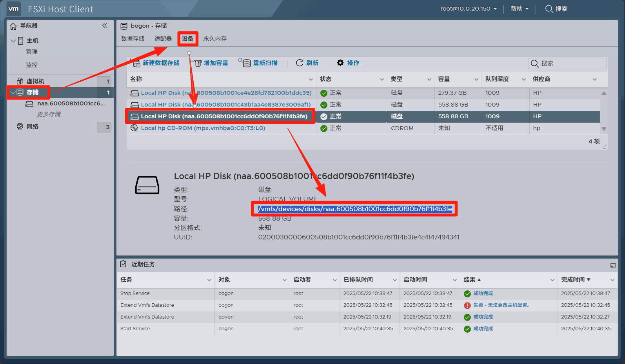Screen dimensions: 625x364
Task: Click the disk icon of the 279.37 GB row
Action: (x=134, y=93)
